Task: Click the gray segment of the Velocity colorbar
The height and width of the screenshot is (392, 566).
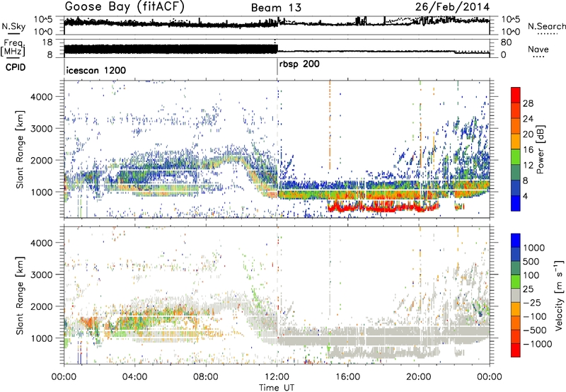Action: click(x=516, y=295)
